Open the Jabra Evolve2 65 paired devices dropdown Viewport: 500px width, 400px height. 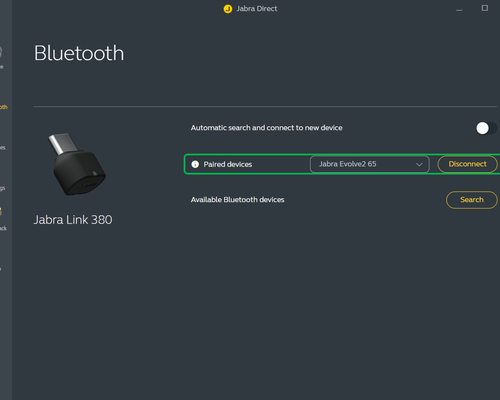[369, 164]
